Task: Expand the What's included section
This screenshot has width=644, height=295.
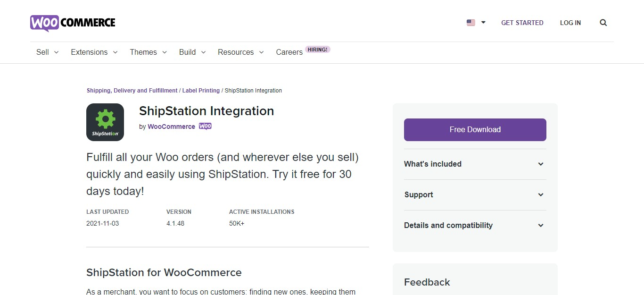Action: point(475,164)
